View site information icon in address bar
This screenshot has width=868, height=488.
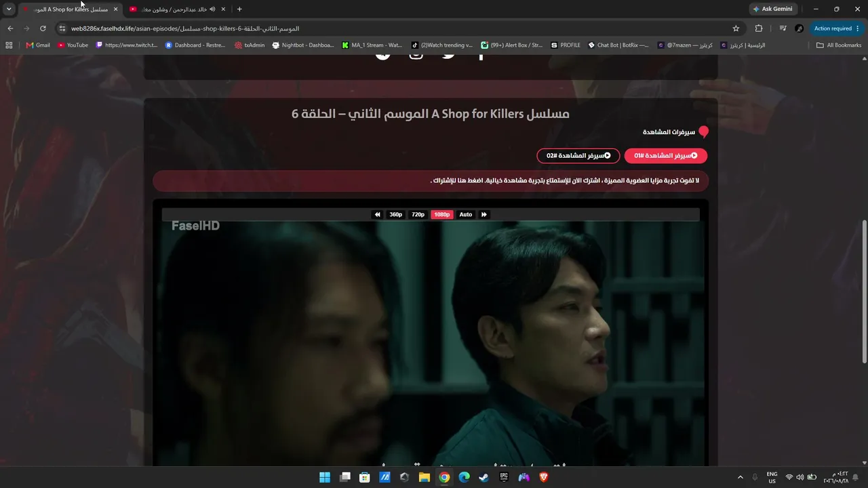click(62, 28)
